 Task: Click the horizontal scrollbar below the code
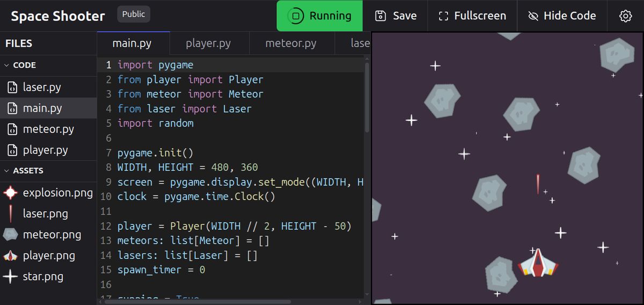coord(197,302)
